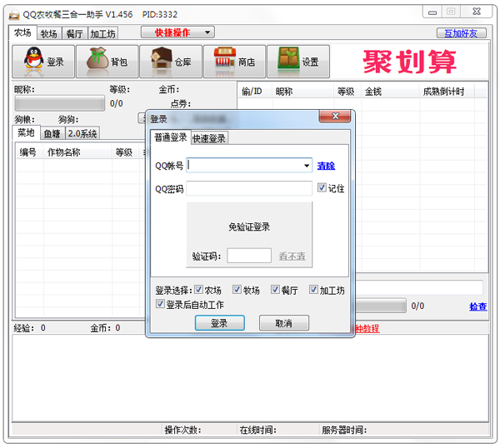Viewport: 500px width, 448px height.
Task: Uncheck 餐厅 in login selection
Action: [275, 290]
